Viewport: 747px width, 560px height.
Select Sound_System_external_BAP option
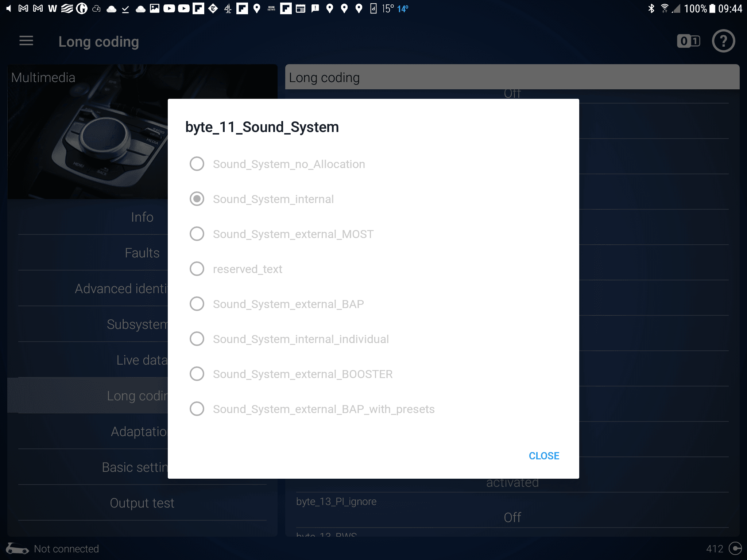click(x=197, y=304)
